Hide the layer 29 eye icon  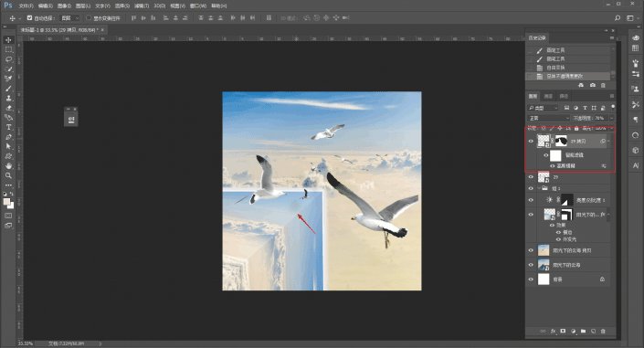tap(531, 177)
